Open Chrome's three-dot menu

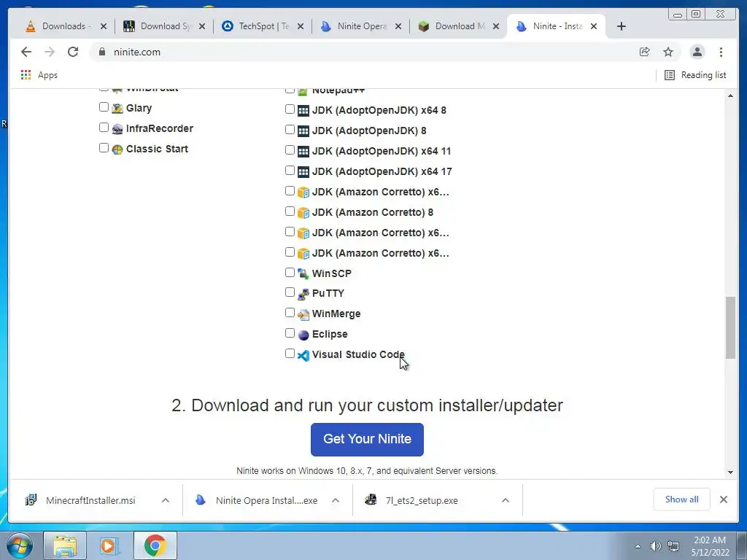tap(721, 52)
